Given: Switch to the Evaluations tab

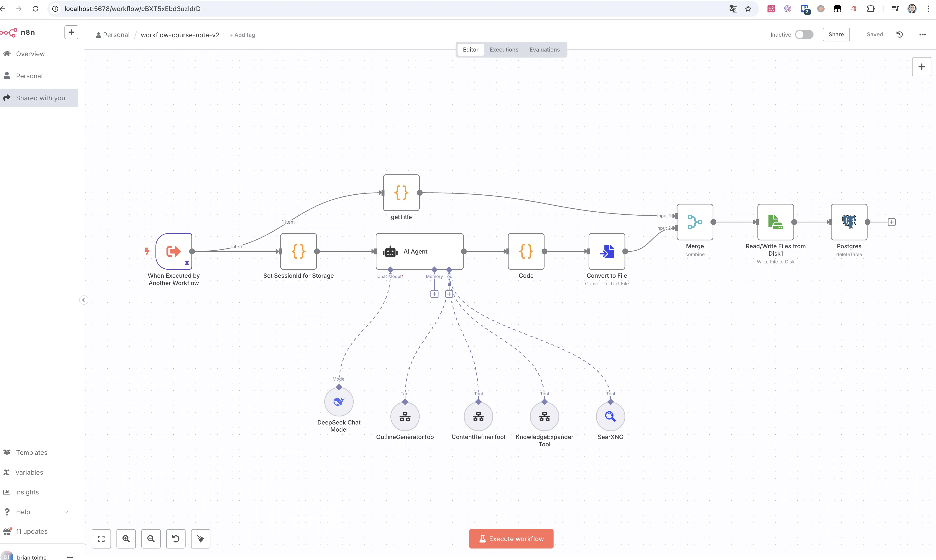Looking at the screenshot, I should click(544, 49).
